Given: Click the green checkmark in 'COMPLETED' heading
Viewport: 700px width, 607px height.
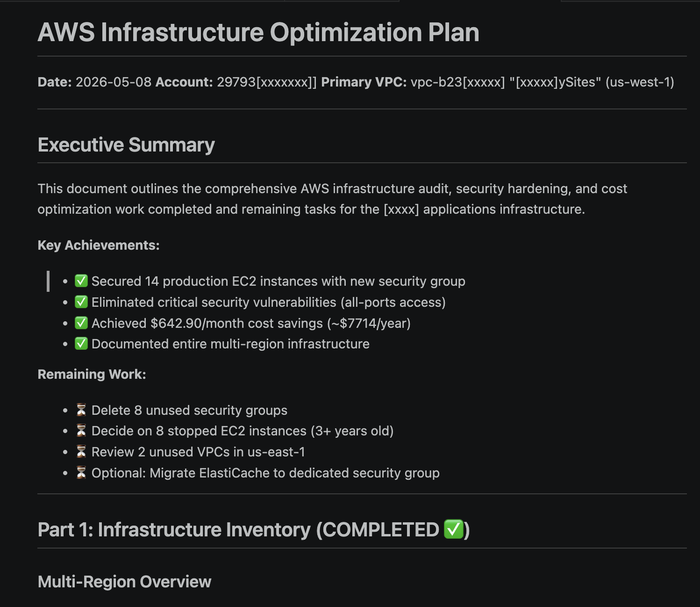Looking at the screenshot, I should [453, 529].
